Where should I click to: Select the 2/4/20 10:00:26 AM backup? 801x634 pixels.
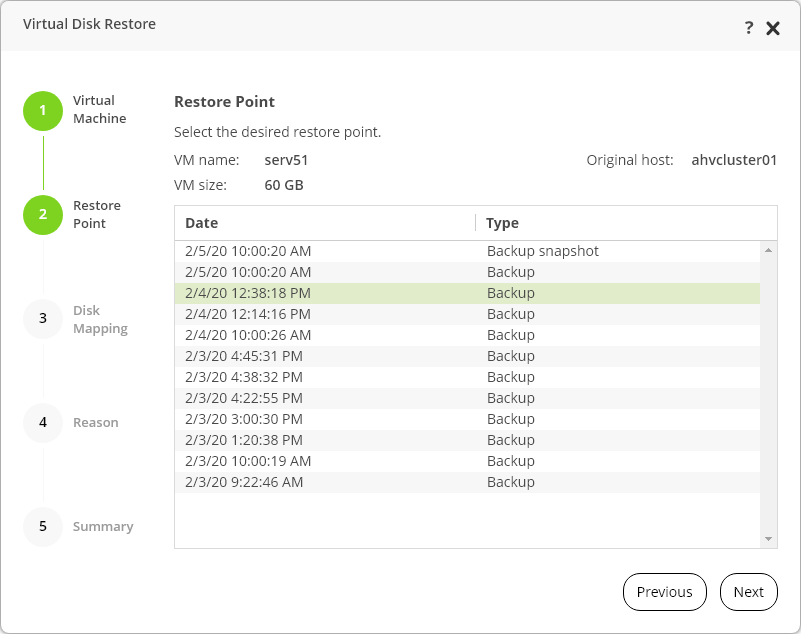coord(468,335)
